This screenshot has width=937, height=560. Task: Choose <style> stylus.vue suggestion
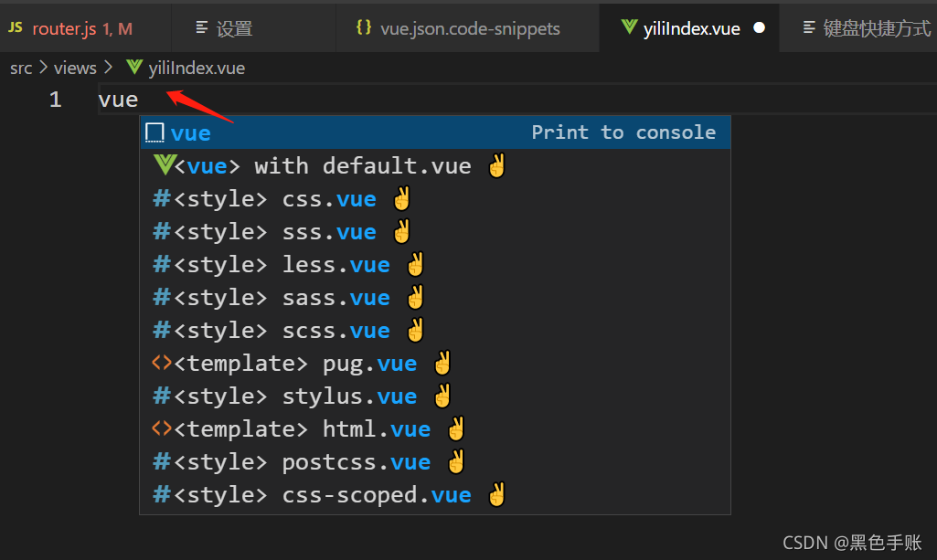[x=435, y=396]
